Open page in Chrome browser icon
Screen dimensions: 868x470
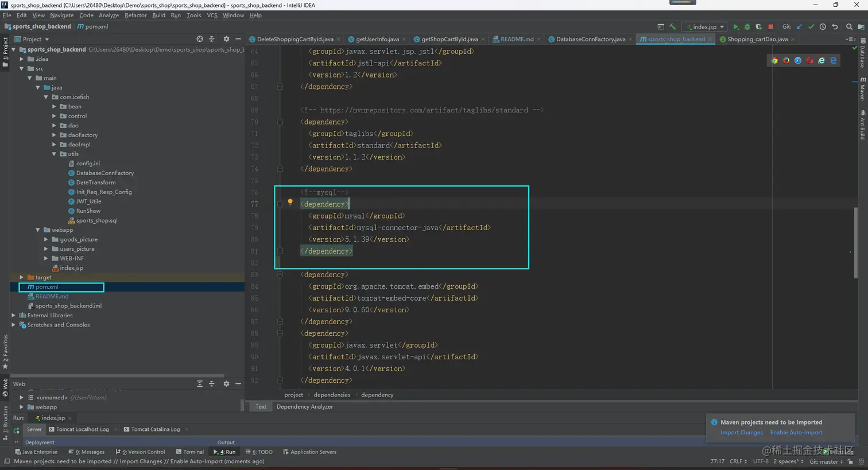click(x=774, y=60)
